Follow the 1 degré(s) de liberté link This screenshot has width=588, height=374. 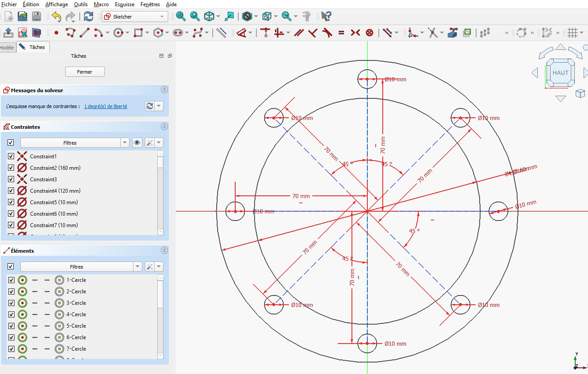pos(105,106)
